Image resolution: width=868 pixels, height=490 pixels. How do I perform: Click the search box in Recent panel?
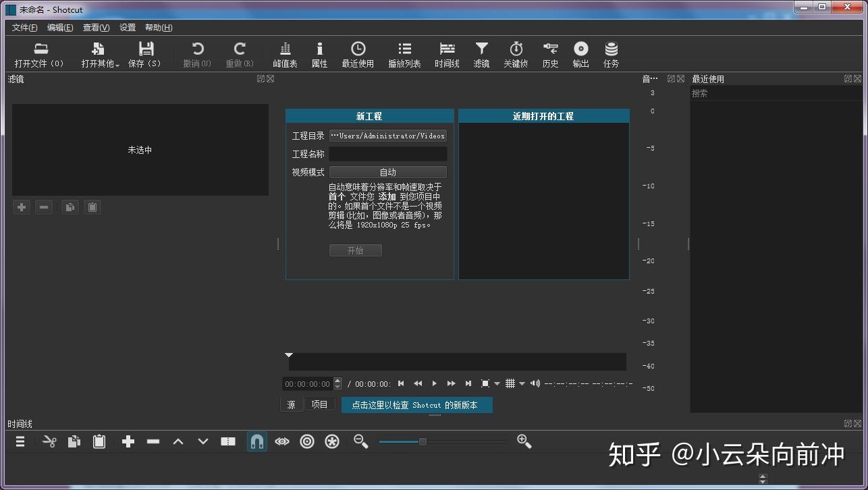point(775,94)
